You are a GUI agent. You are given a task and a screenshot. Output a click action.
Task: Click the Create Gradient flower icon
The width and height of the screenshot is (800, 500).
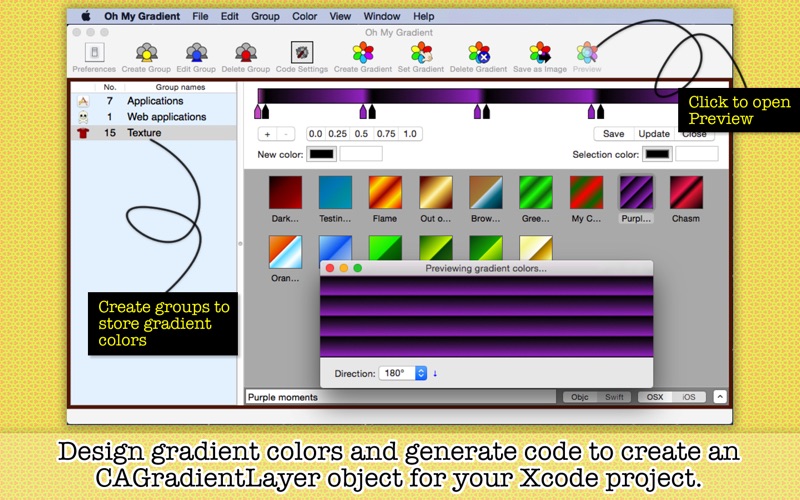click(363, 52)
